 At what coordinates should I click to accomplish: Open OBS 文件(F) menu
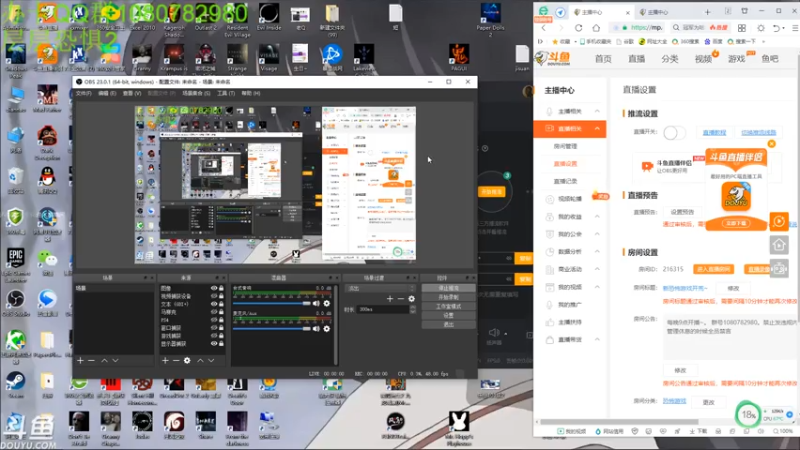tap(84, 93)
